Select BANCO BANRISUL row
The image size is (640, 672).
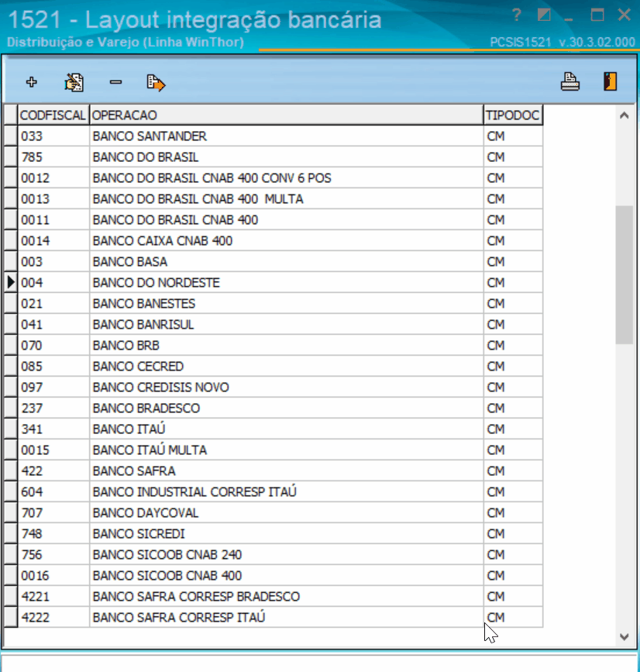pos(274,325)
